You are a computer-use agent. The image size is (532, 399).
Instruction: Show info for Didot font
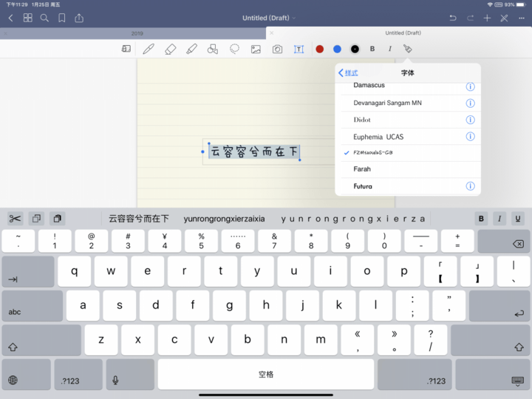470,120
